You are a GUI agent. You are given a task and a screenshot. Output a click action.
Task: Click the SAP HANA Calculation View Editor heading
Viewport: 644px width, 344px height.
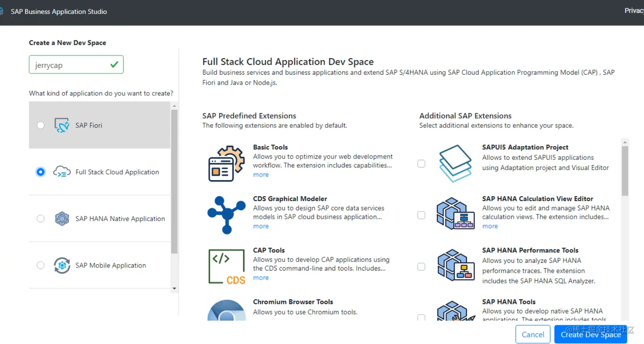click(538, 199)
